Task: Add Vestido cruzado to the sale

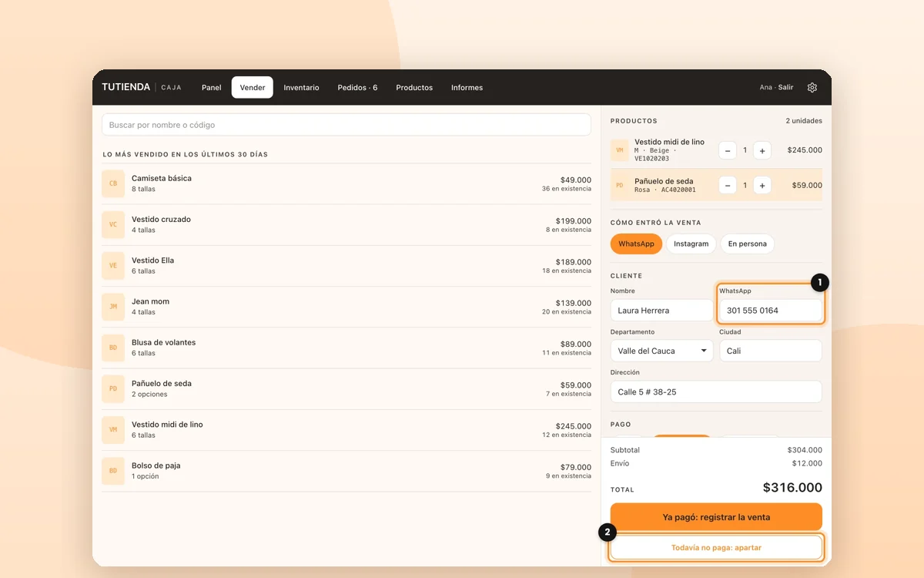Action: click(346, 224)
